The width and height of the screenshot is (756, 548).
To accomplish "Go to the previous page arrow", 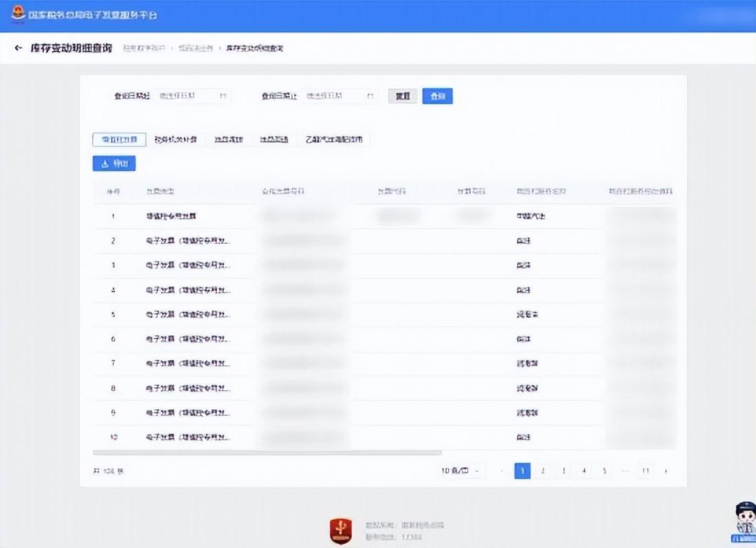I will 502,471.
